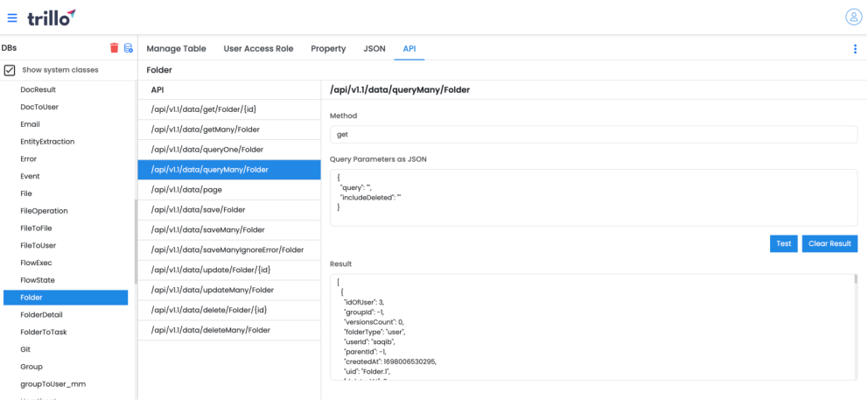Image resolution: width=868 pixels, height=400 pixels.
Task: Select the API tab
Action: [x=409, y=49]
